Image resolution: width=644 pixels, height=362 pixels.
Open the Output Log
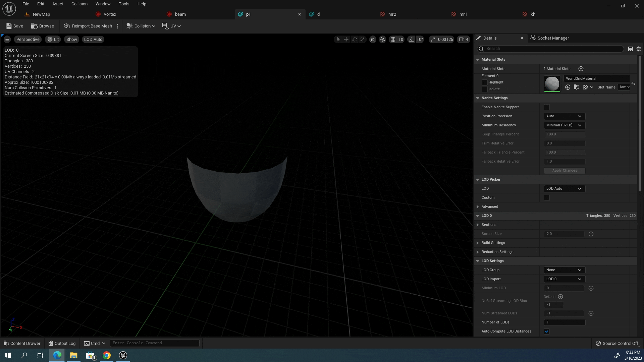[62, 343]
